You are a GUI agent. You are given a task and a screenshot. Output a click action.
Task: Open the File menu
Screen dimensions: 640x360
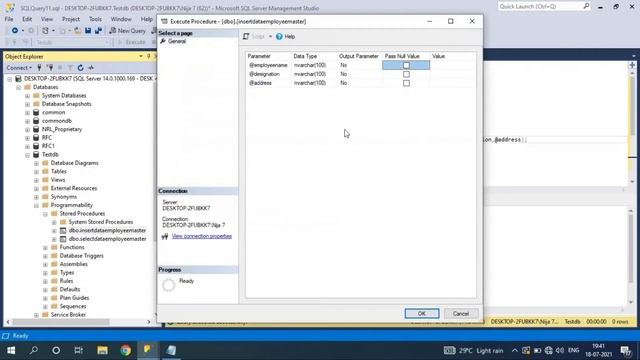click(9, 19)
